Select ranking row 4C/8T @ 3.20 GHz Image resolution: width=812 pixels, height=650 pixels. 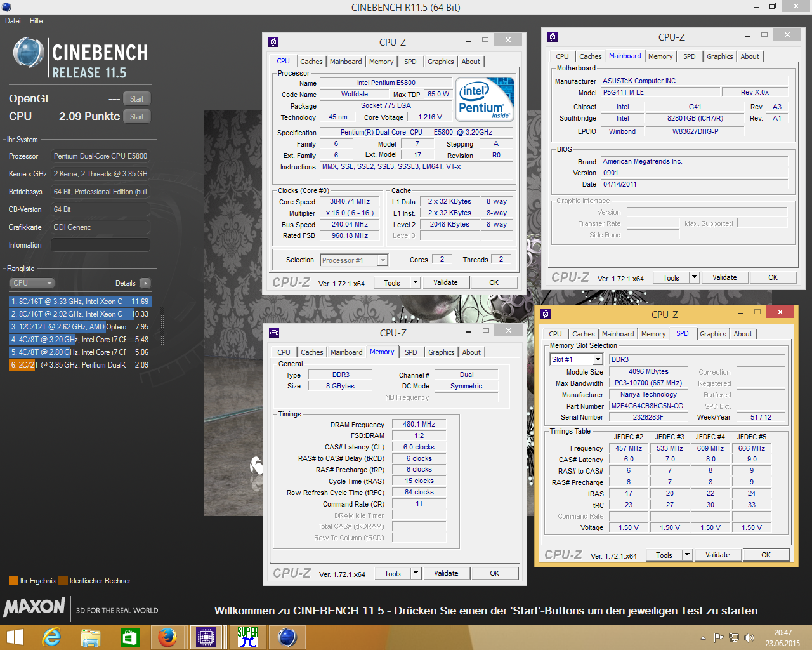[80, 340]
